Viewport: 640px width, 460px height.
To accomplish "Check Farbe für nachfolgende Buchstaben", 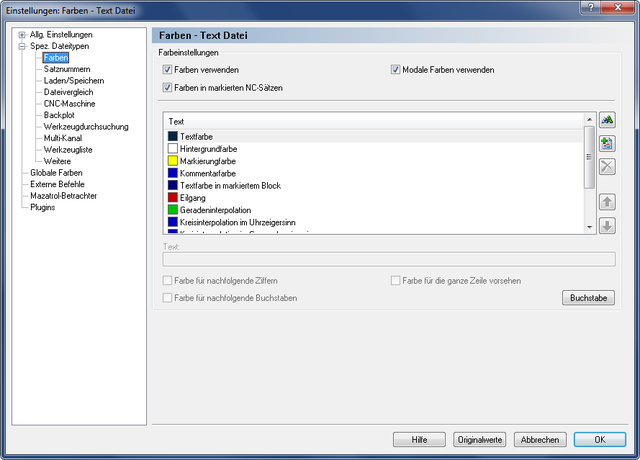I will point(167,298).
